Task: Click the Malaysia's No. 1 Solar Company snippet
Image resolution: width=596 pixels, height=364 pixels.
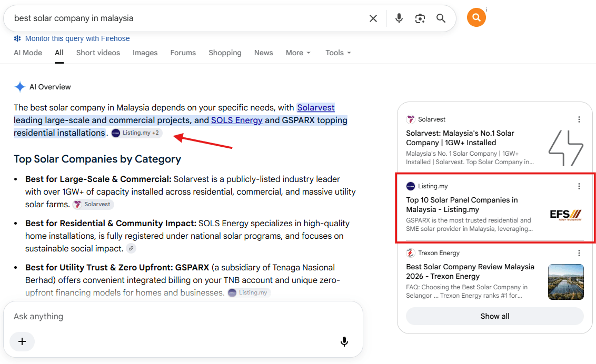Action: 470,158
